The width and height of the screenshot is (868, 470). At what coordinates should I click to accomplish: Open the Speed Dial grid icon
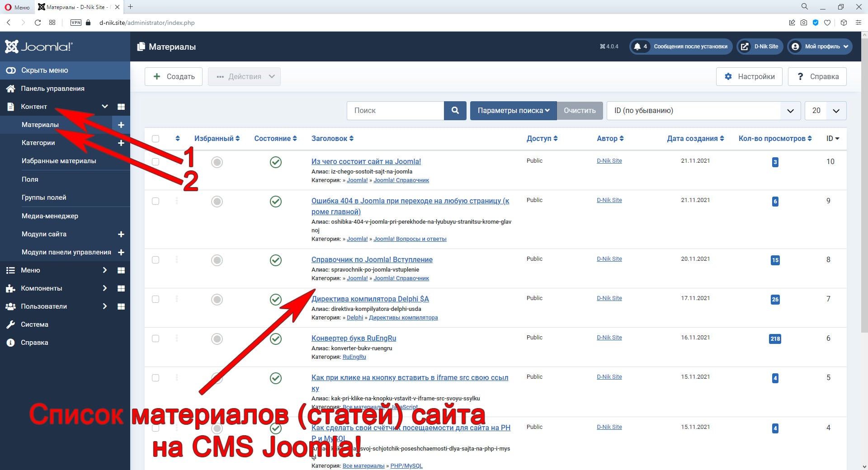coord(52,23)
